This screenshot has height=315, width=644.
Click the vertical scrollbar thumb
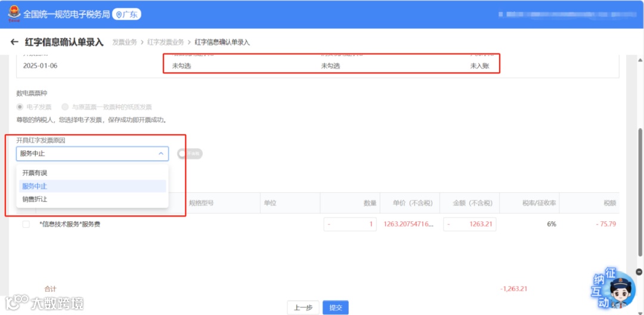(640, 193)
